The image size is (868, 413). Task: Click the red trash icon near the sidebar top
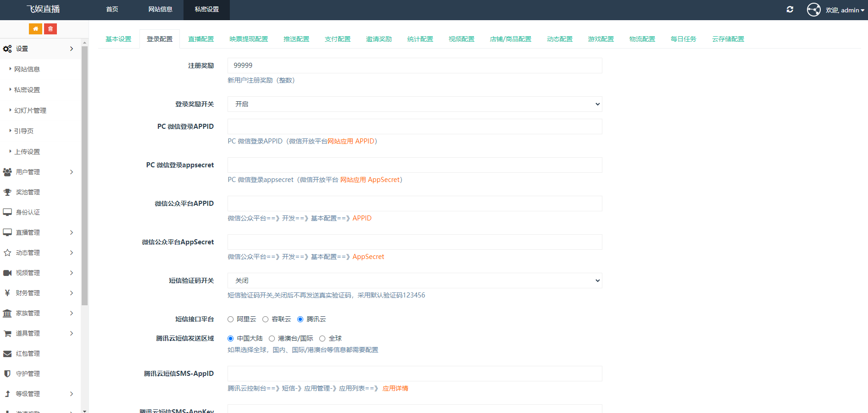point(50,28)
